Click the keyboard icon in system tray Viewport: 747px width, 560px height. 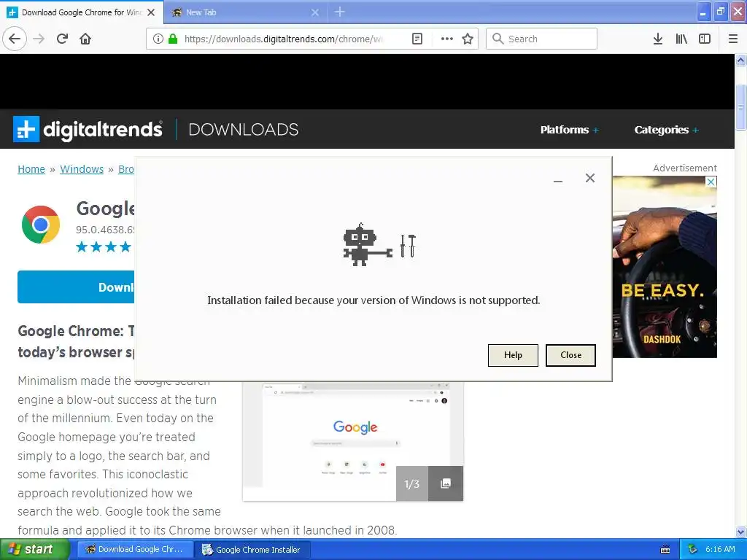665,550
